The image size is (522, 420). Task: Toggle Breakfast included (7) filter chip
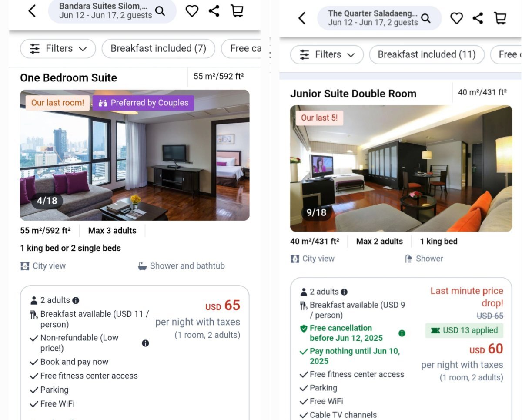point(158,48)
